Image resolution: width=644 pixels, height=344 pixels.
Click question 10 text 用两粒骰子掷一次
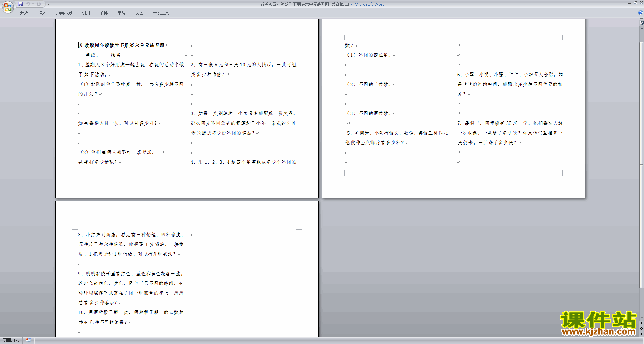131,317
